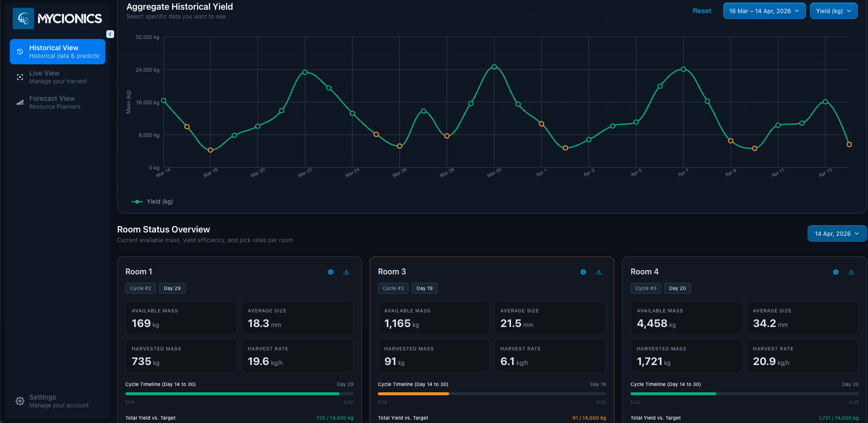Click Room 3 Harvested Mass 91 kg card

pos(434,356)
